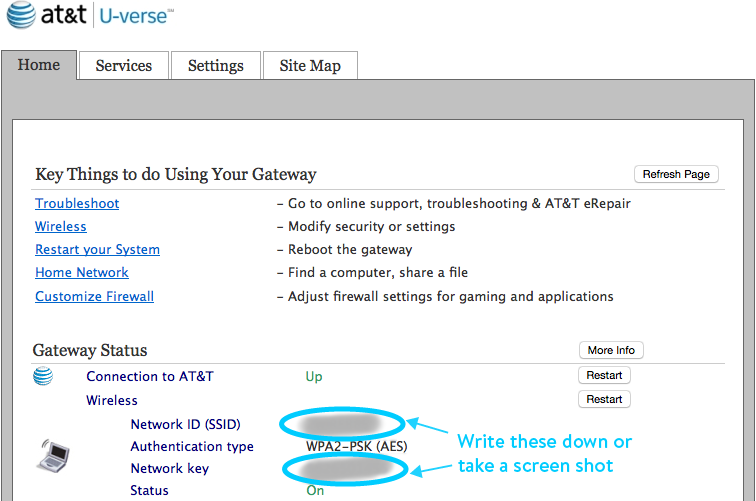Open the Settings tab
Image resolution: width=756 pixels, height=501 pixels.
coord(216,66)
